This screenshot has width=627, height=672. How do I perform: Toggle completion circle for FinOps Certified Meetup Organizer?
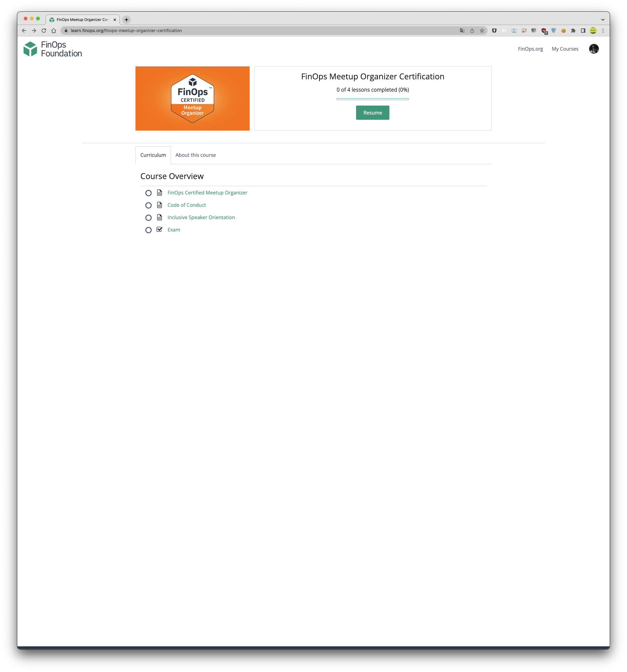148,193
